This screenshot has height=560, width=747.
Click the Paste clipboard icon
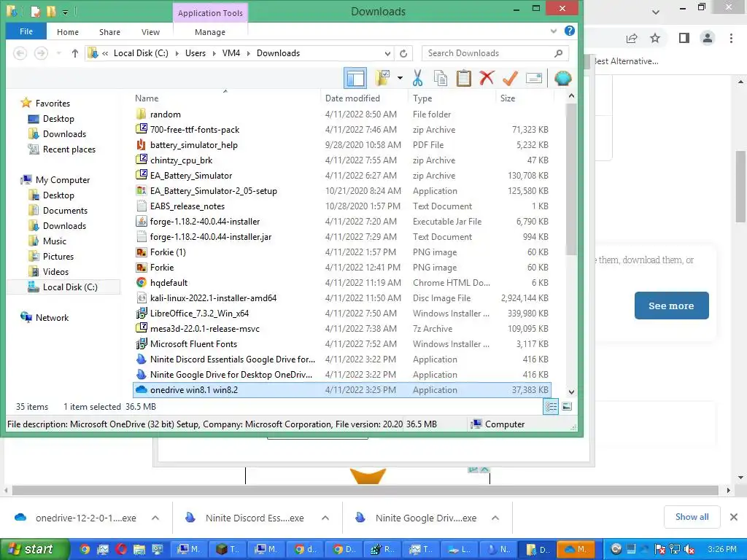point(463,78)
